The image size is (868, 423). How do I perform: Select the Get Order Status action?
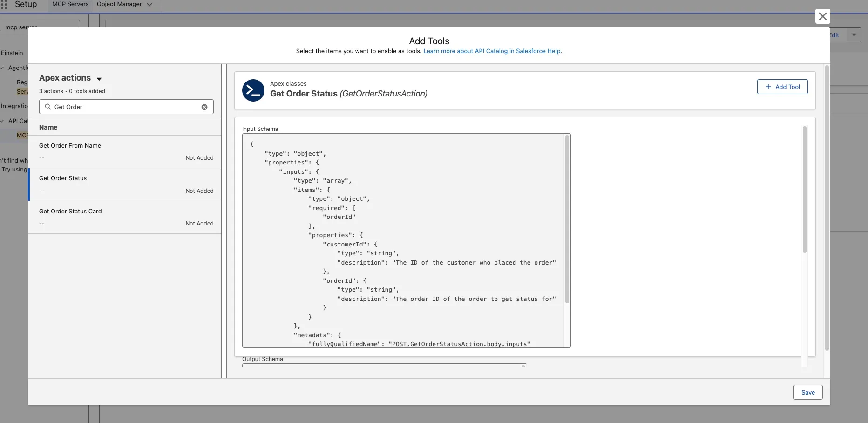(x=125, y=184)
